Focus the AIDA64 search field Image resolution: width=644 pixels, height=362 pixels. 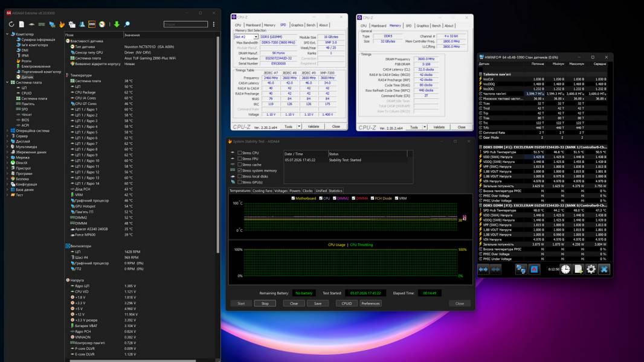click(185, 25)
